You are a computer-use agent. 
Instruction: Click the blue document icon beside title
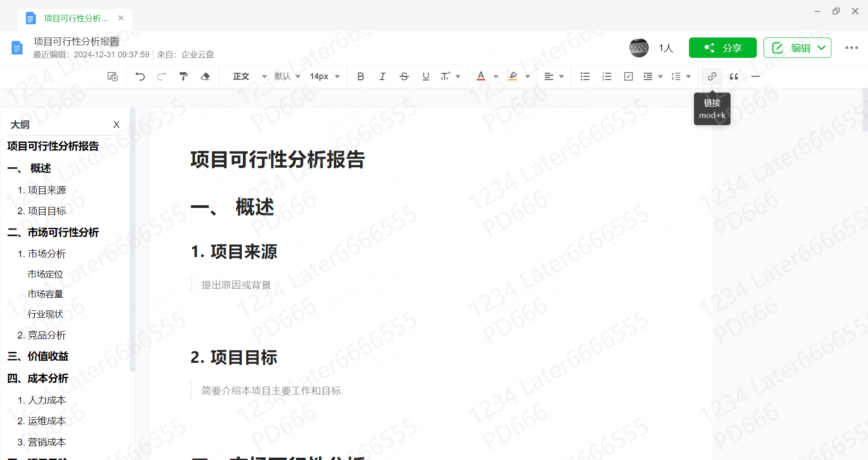(x=17, y=47)
